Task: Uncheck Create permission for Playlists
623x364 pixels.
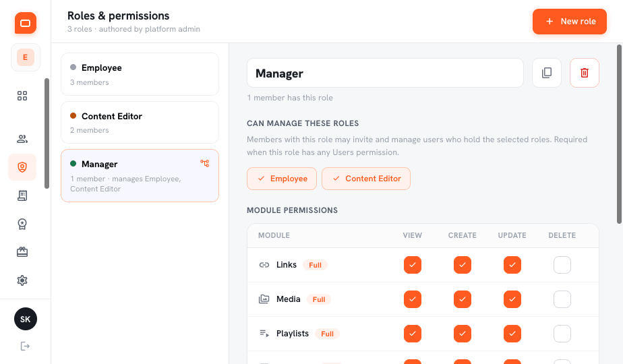Action: (x=463, y=334)
